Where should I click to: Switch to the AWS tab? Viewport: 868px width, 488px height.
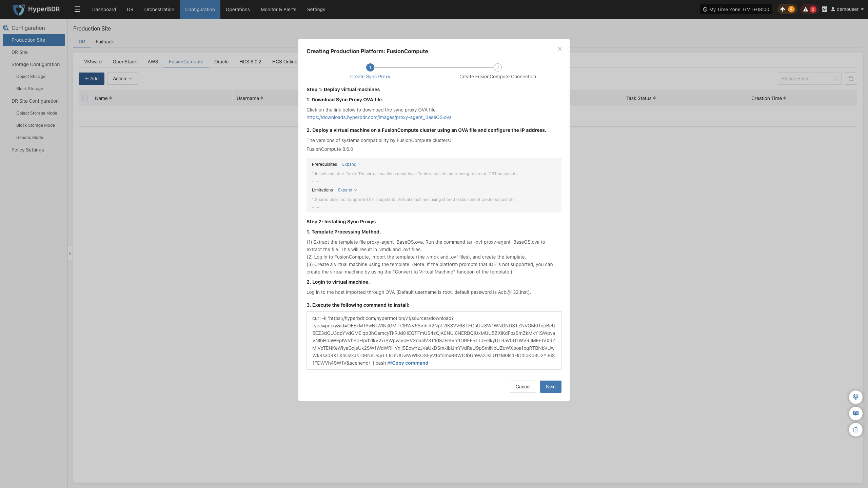(x=153, y=62)
